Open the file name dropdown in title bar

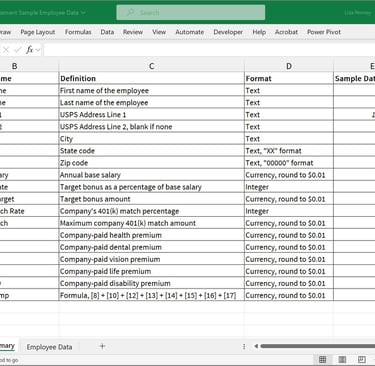(x=83, y=13)
